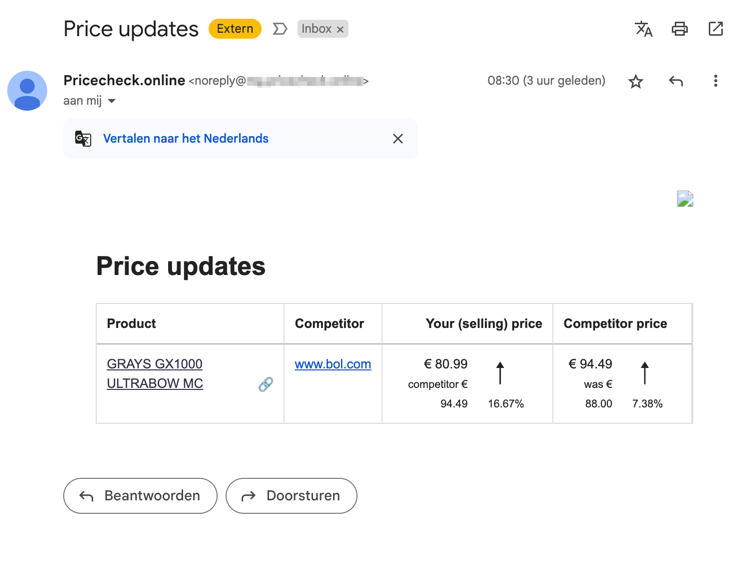Expand recipient details arrow next to 'aan mij'
Screen dimensions: 754x568
click(x=112, y=101)
